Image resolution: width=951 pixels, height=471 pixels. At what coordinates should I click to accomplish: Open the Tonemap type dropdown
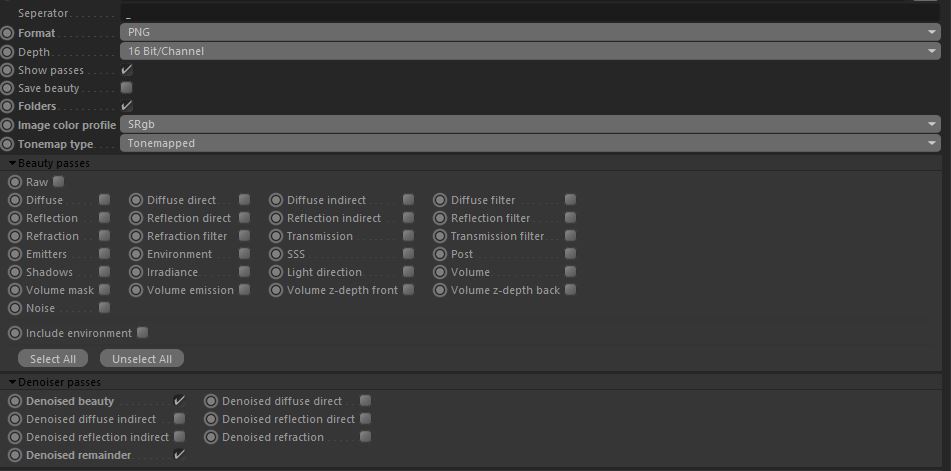(x=529, y=144)
